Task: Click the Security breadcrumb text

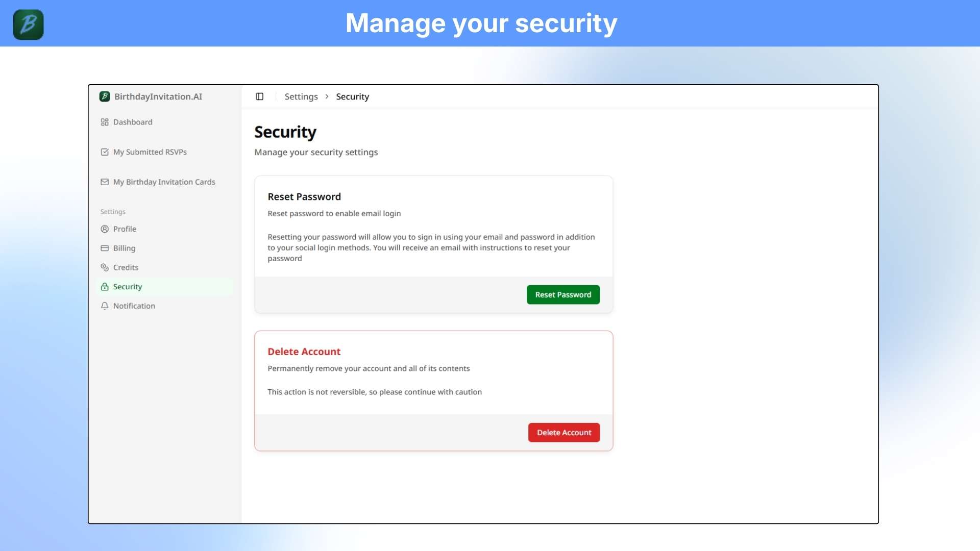Action: [352, 96]
